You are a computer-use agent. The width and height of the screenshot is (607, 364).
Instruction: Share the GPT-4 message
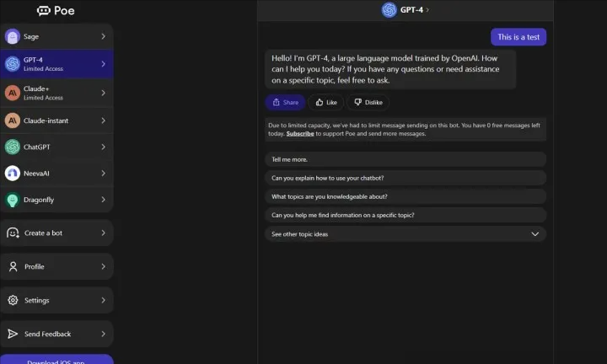coord(285,102)
